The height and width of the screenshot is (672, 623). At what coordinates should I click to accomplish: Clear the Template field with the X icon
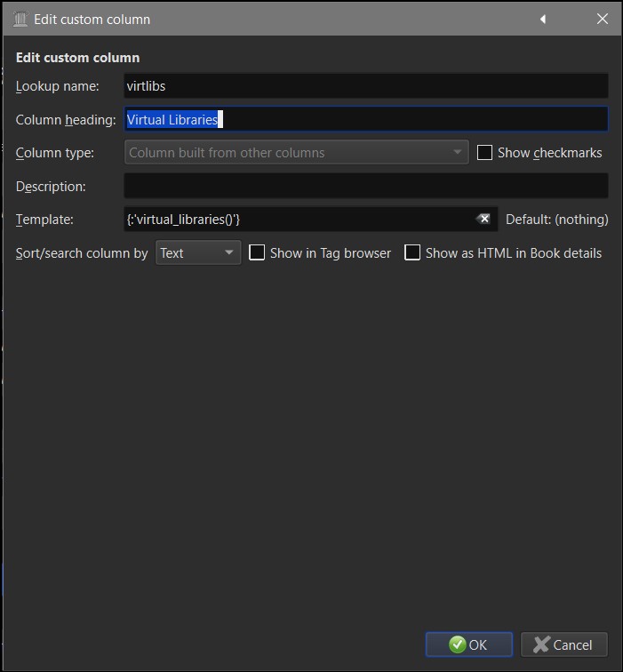click(483, 219)
